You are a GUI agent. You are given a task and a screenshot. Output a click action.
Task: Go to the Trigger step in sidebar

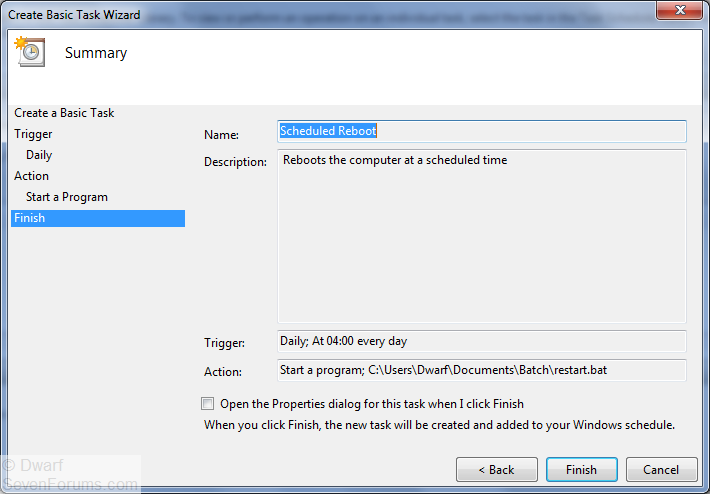pyautogui.click(x=33, y=134)
